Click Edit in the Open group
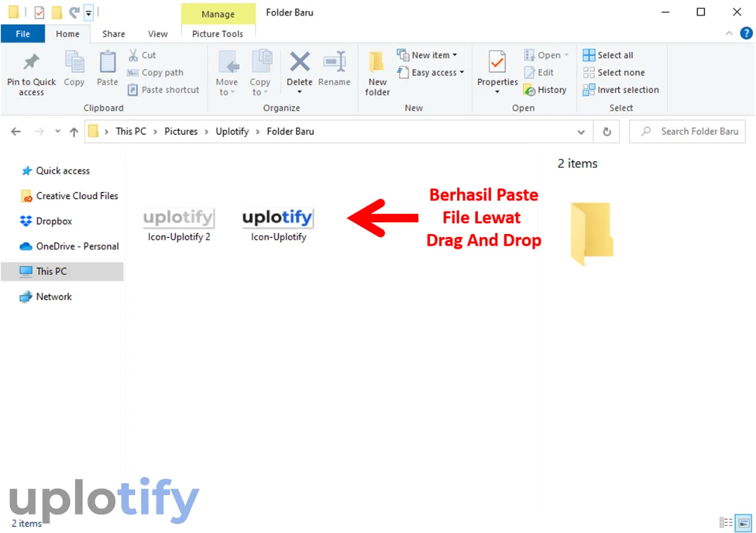This screenshot has height=533, width=756. click(539, 73)
